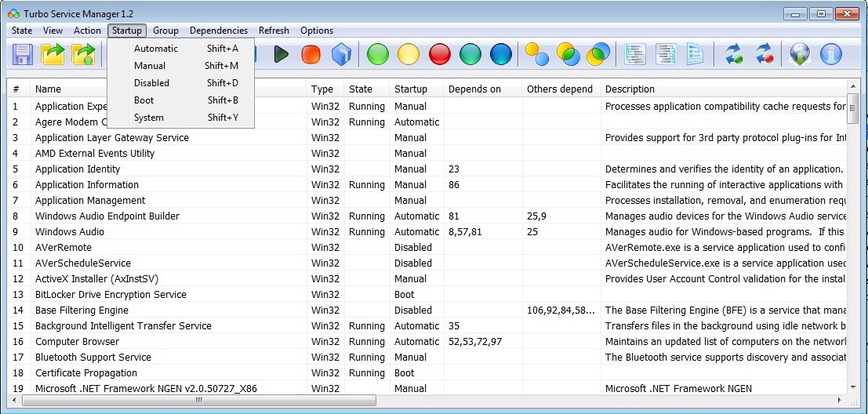868x414 pixels.
Task: Click the blue cube box toolbar icon
Action: click(x=340, y=54)
